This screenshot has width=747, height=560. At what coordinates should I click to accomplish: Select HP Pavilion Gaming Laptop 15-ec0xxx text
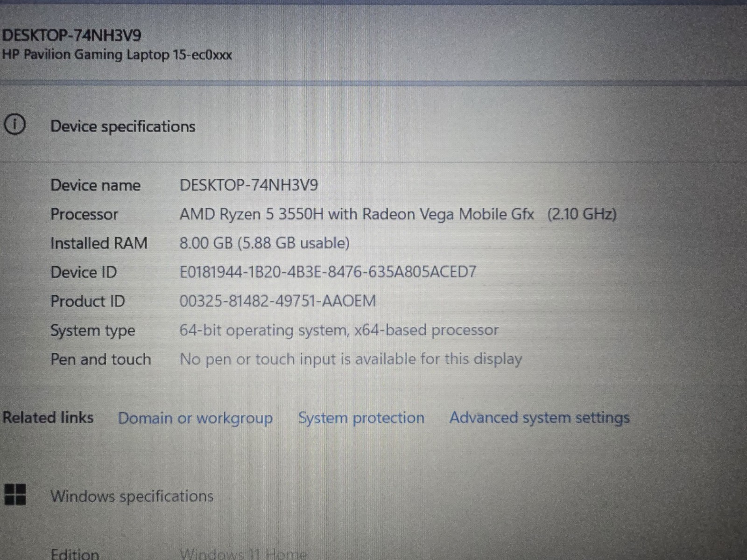[117, 55]
